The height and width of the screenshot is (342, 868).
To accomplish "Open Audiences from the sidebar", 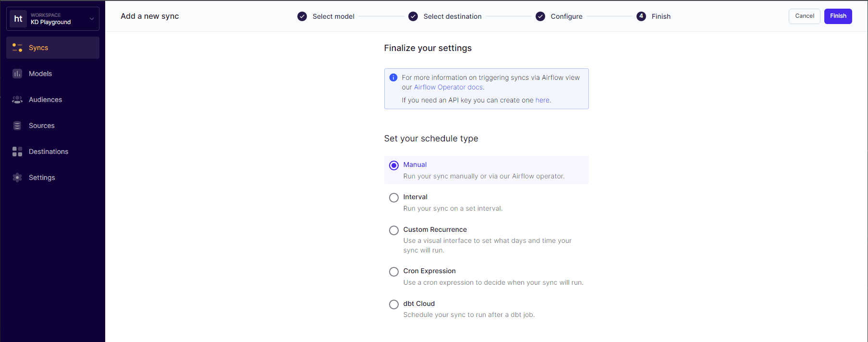I will click(x=17, y=100).
